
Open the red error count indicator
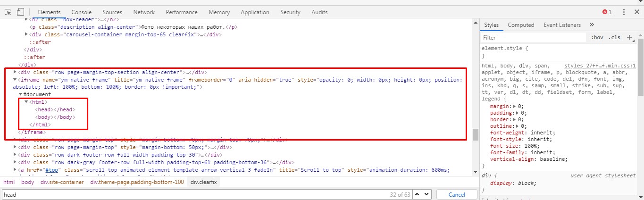(x=607, y=12)
